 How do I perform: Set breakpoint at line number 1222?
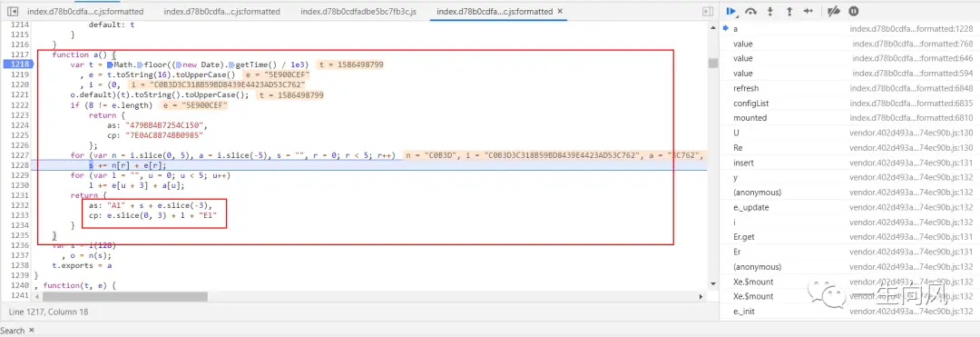(19, 105)
